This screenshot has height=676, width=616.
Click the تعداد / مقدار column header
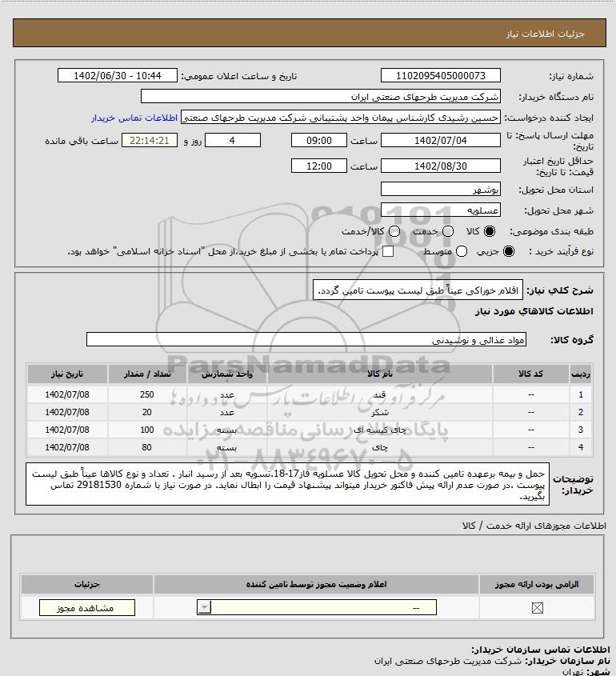[147, 374]
